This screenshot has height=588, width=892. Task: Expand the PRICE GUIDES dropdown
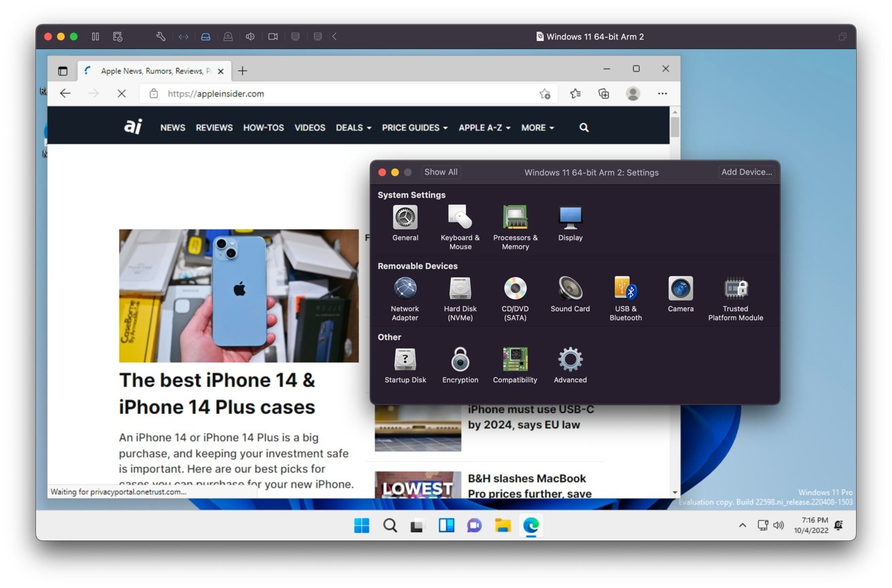414,128
